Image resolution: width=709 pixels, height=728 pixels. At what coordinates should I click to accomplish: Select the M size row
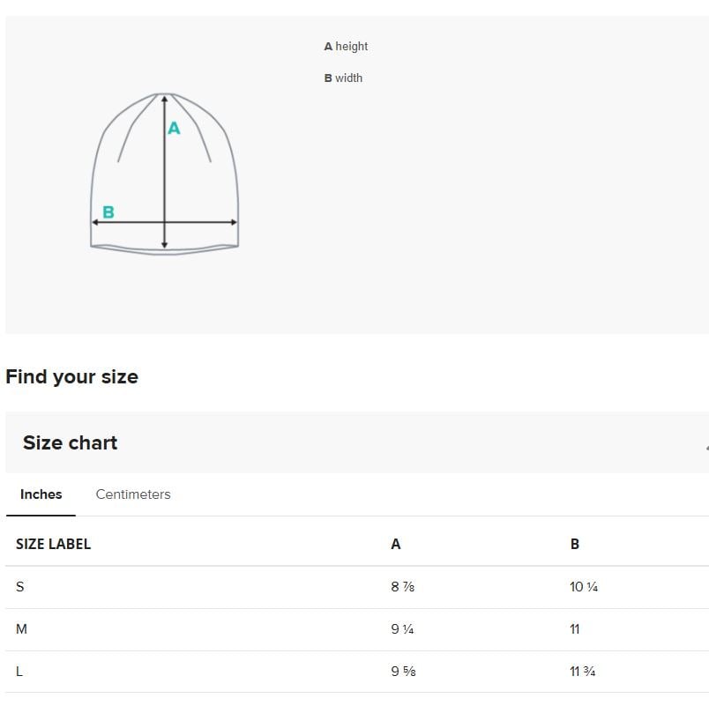click(x=357, y=629)
